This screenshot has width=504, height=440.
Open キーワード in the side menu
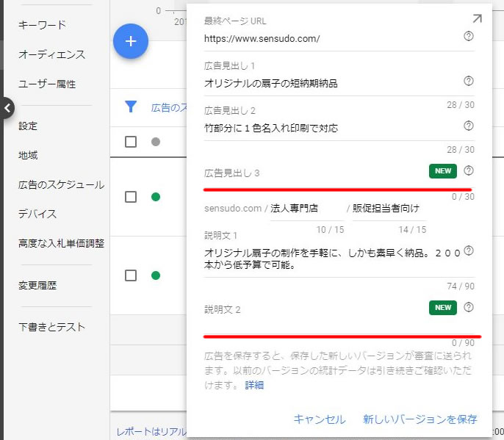pos(42,25)
